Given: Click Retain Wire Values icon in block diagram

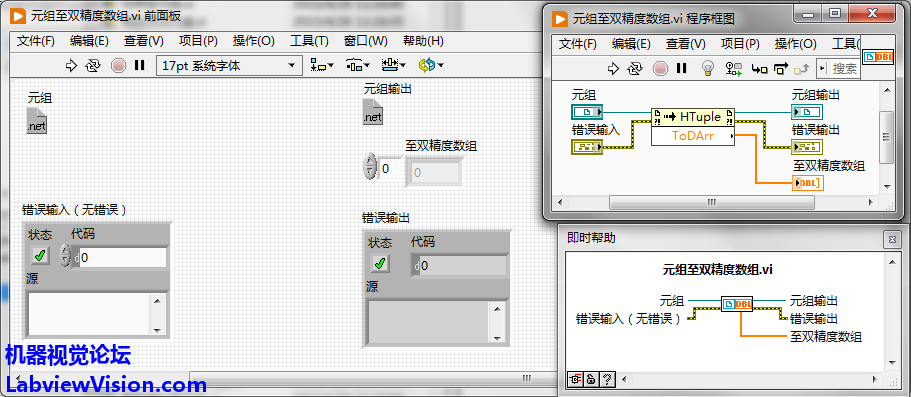Looking at the screenshot, I should (733, 69).
